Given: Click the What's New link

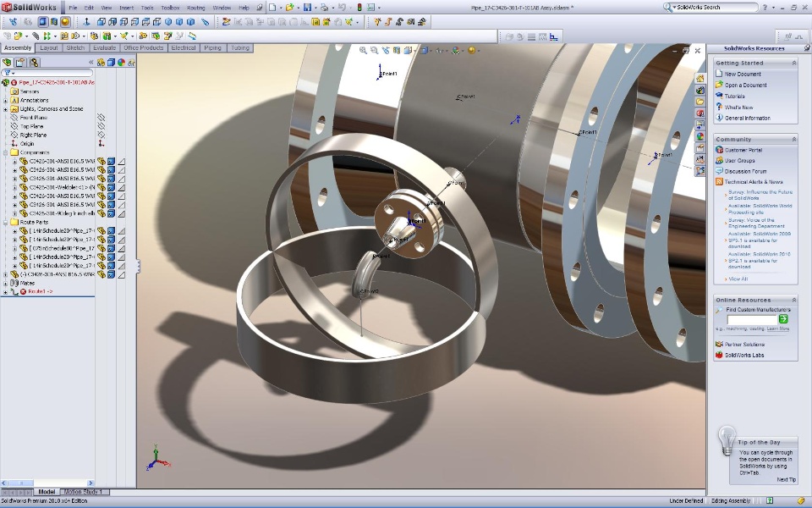Looking at the screenshot, I should pyautogui.click(x=738, y=108).
